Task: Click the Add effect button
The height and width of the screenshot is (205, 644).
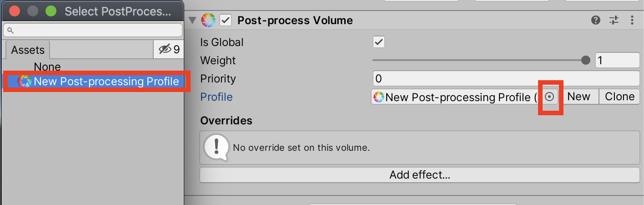Action: (419, 175)
